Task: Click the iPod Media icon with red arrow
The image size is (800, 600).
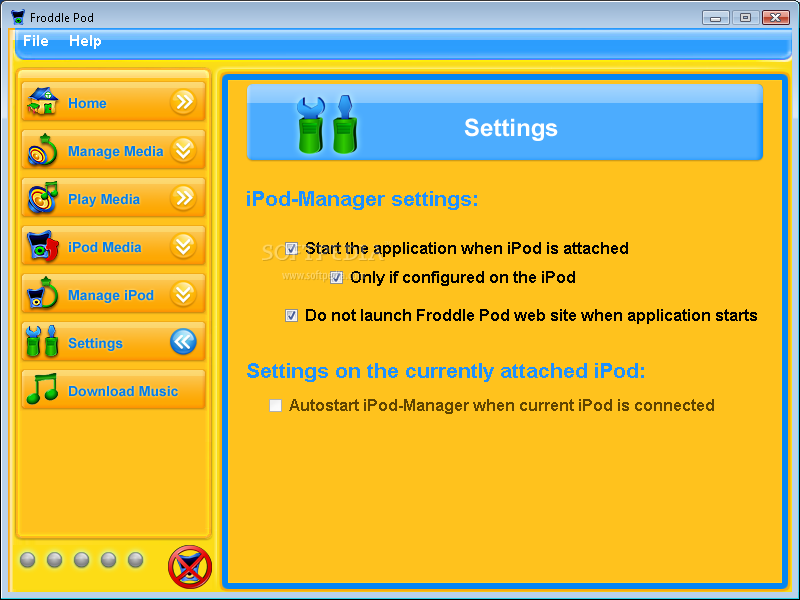Action: tap(43, 246)
